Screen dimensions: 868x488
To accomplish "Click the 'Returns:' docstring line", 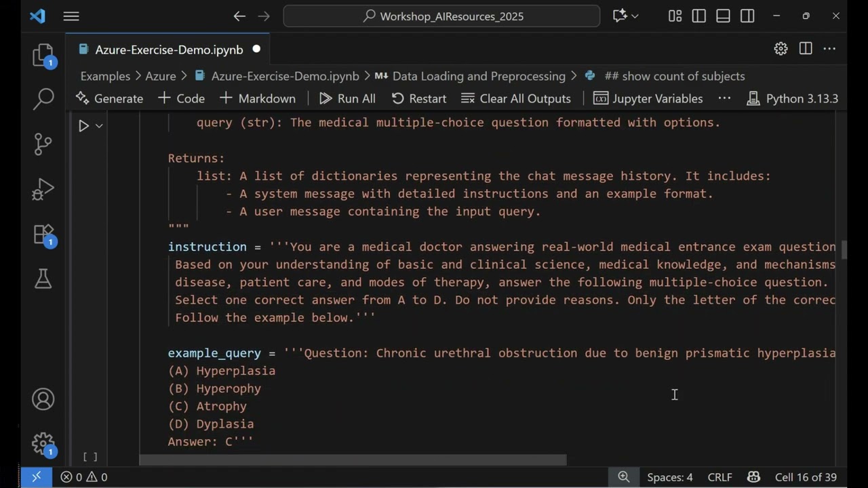I will [x=196, y=158].
